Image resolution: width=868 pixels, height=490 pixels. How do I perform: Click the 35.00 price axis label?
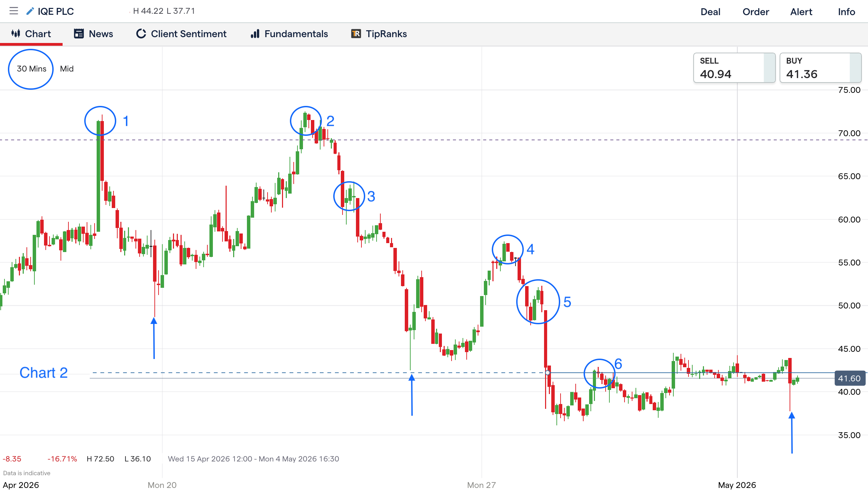click(849, 435)
